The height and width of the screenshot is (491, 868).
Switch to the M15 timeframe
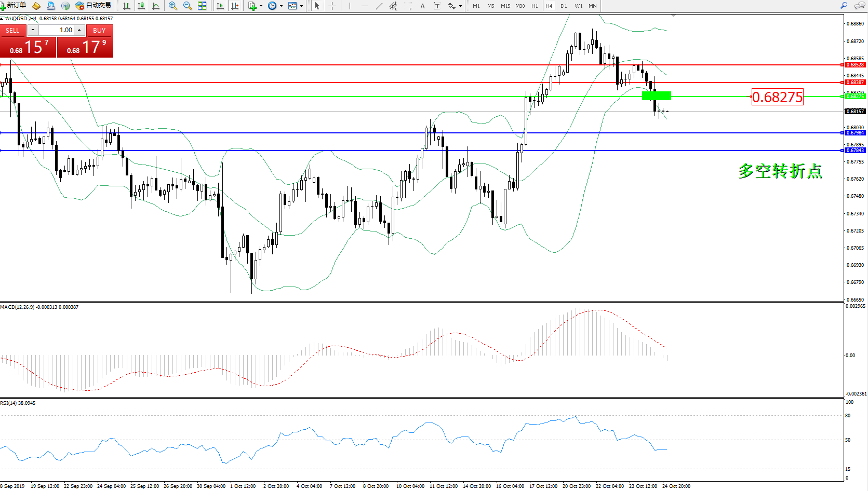point(505,6)
